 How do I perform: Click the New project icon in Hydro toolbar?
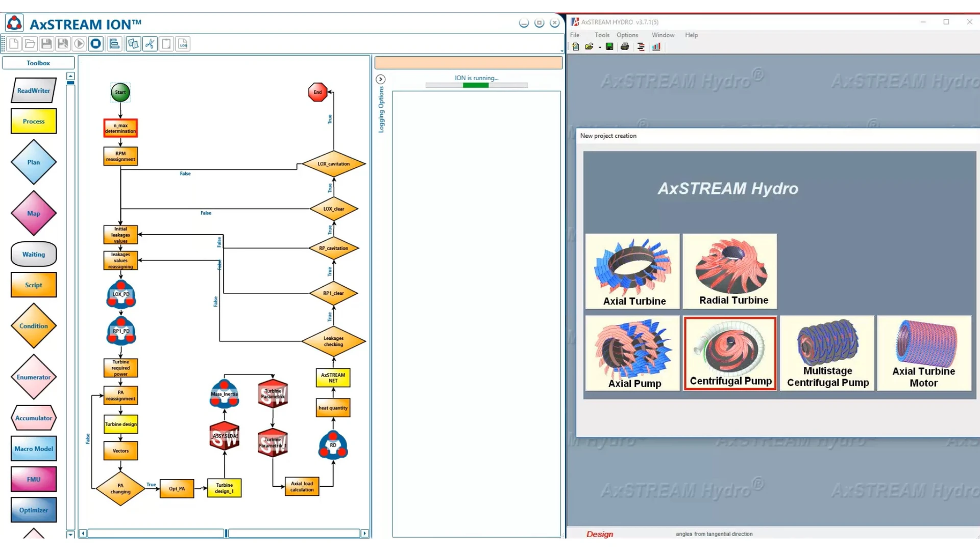click(x=576, y=46)
